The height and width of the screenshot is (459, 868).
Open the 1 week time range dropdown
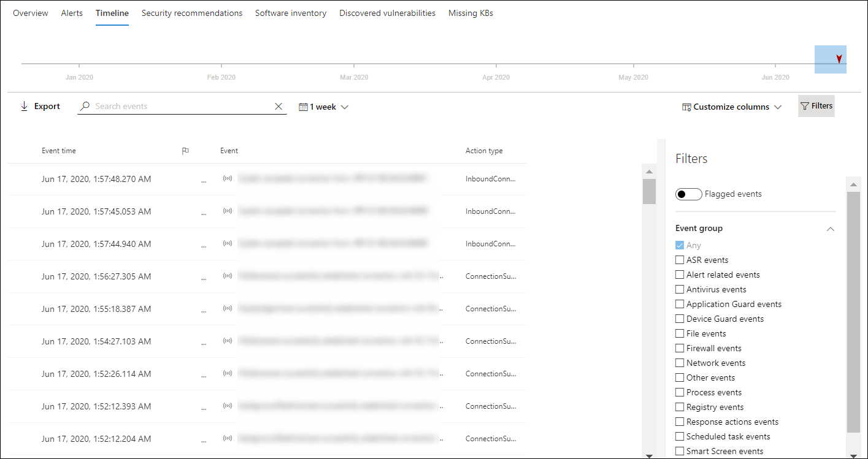point(324,107)
